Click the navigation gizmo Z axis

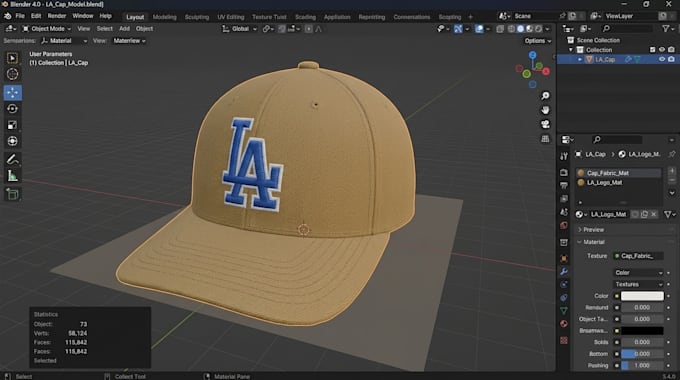(533, 55)
